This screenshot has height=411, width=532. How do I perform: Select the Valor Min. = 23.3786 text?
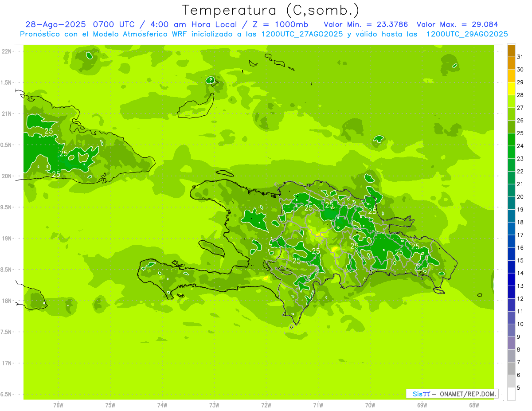point(365,24)
